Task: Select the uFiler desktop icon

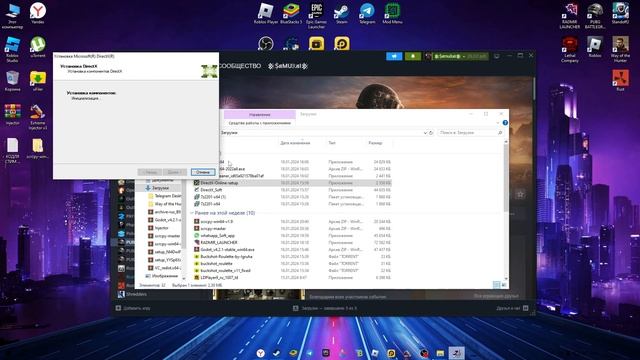Action: pyautogui.click(x=38, y=80)
